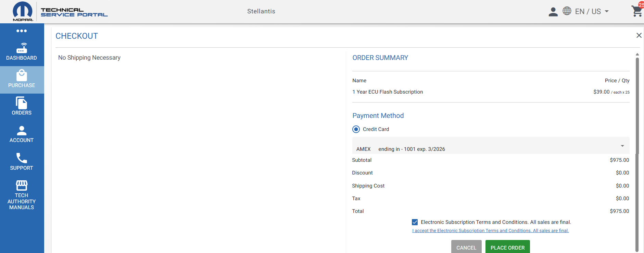This screenshot has height=253, width=644.
Task: Click the globe language icon
Action: point(567,11)
